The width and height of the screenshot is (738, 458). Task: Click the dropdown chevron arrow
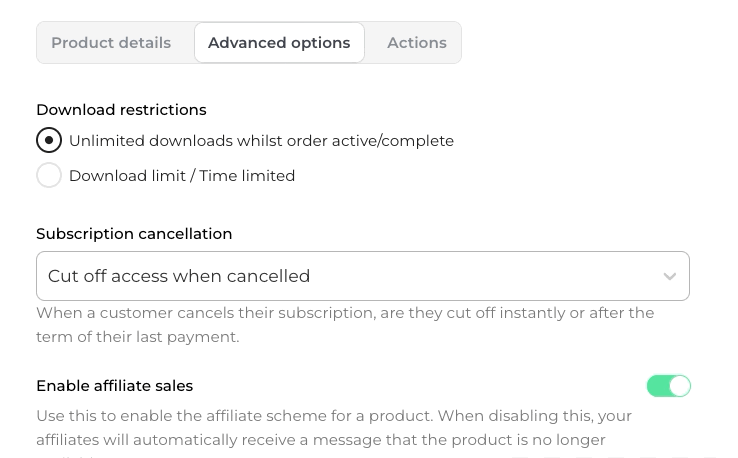click(x=670, y=277)
